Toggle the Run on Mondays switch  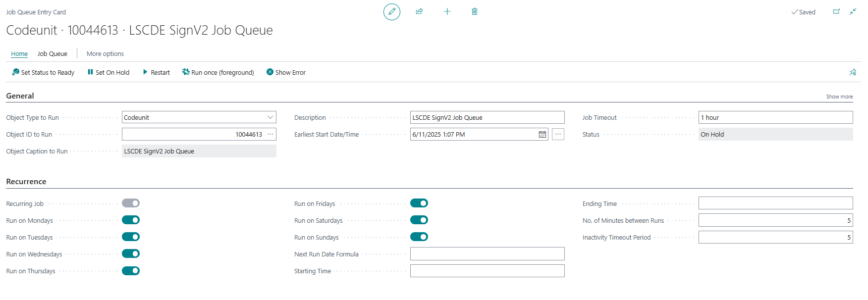[131, 220]
